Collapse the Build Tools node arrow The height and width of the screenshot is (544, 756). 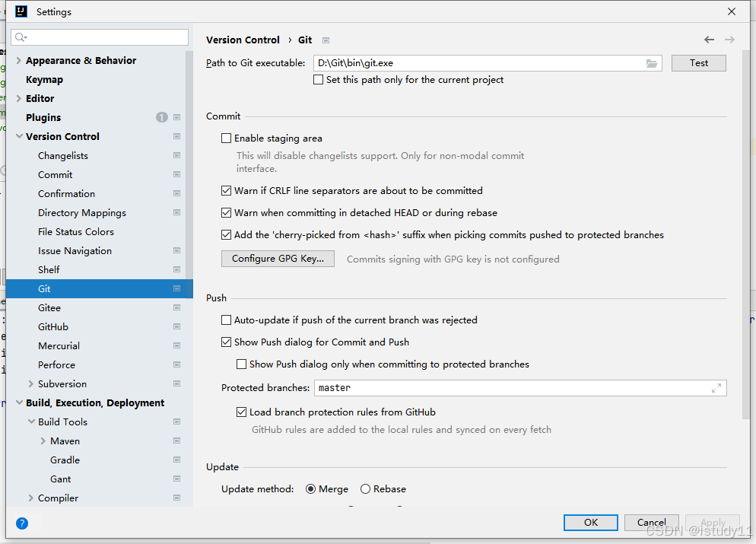pyautogui.click(x=31, y=422)
